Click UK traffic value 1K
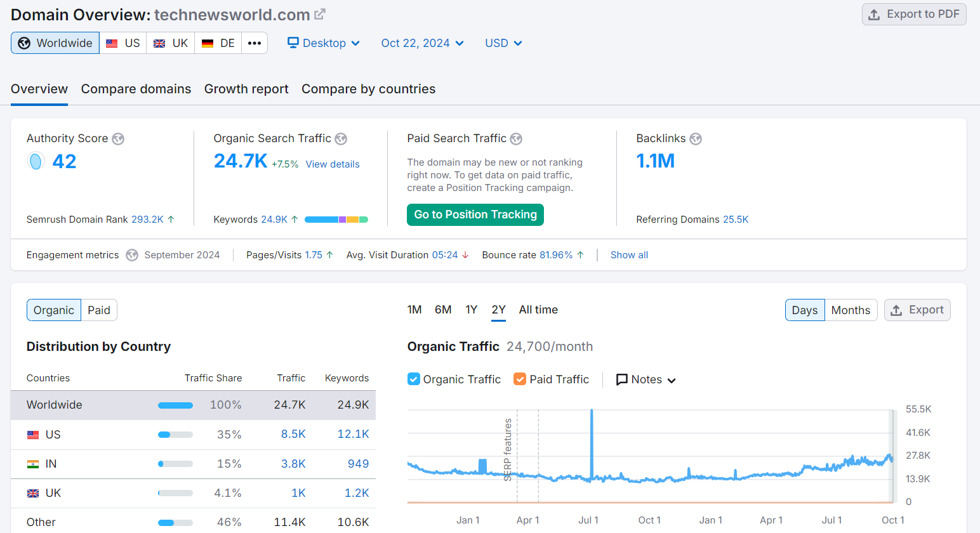 [x=298, y=493]
